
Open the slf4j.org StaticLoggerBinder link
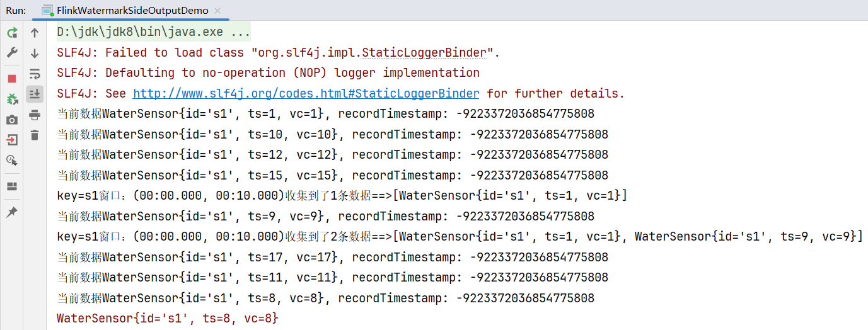pos(306,94)
